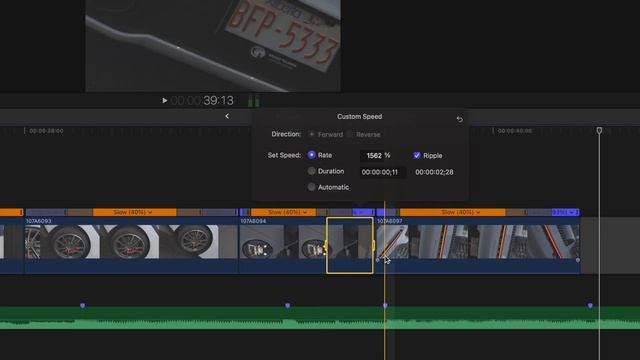Click the duration field 00:00:00;11
The image size is (640, 360).
pyautogui.click(x=382, y=172)
